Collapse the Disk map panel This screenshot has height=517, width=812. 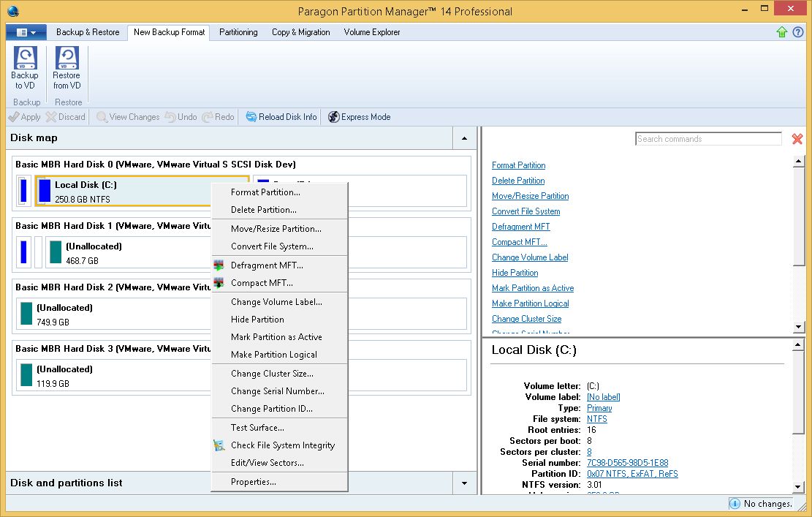(465, 137)
